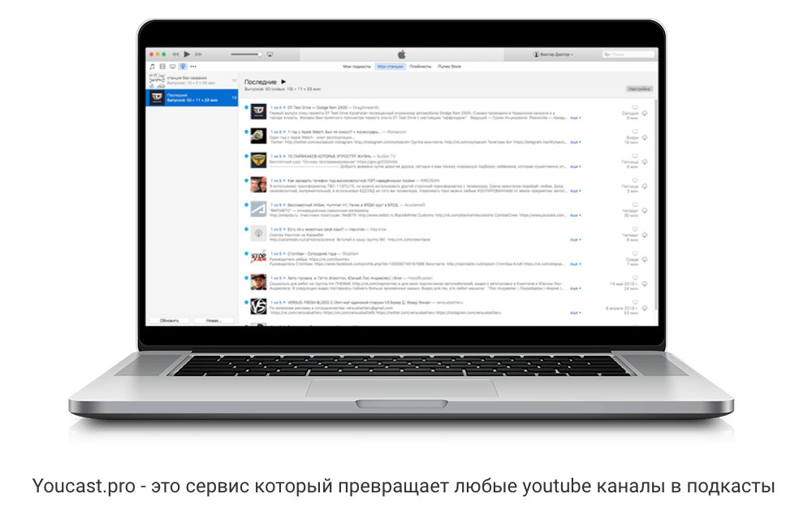Screen dimensions: 812x520
Task: Open the StopHam episode artwork
Action: (x=258, y=258)
